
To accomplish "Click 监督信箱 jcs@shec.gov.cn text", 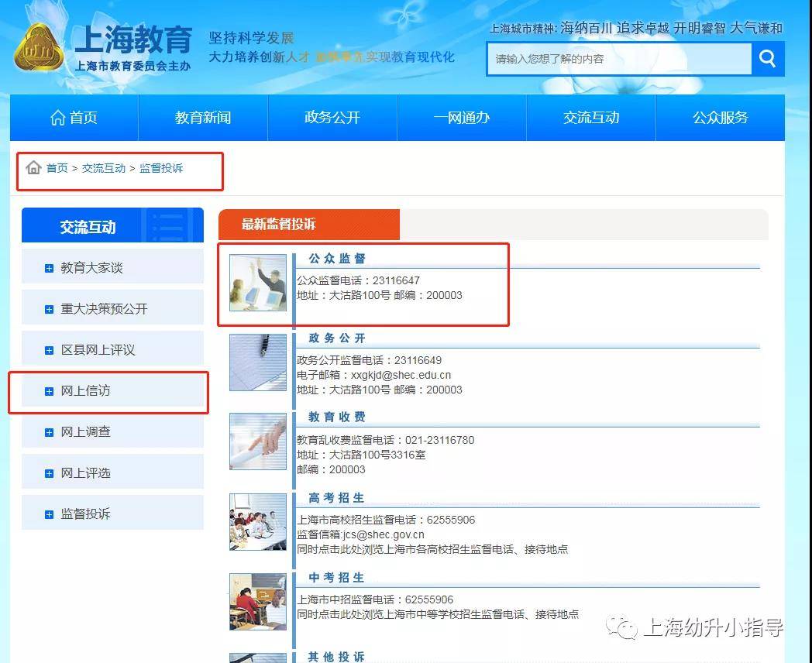I will [360, 534].
